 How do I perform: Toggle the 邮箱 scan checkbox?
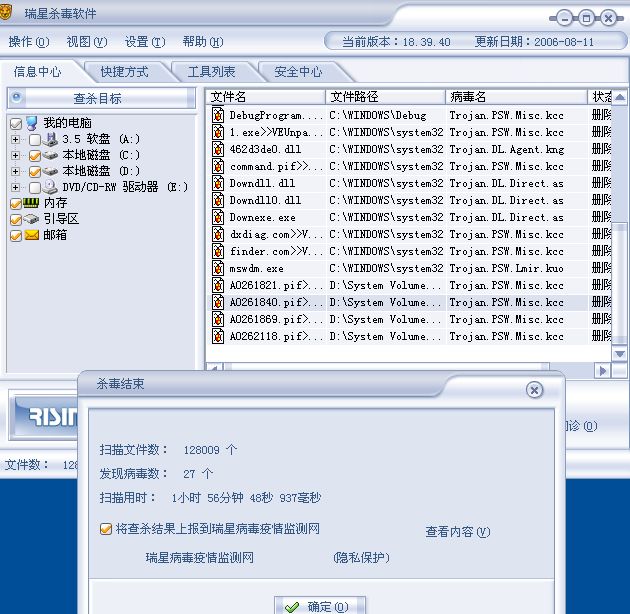click(16, 235)
